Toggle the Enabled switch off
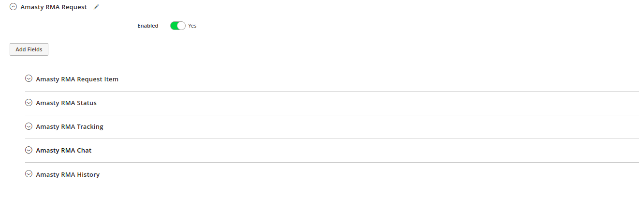Image resolution: width=644 pixels, height=201 pixels. point(178,26)
